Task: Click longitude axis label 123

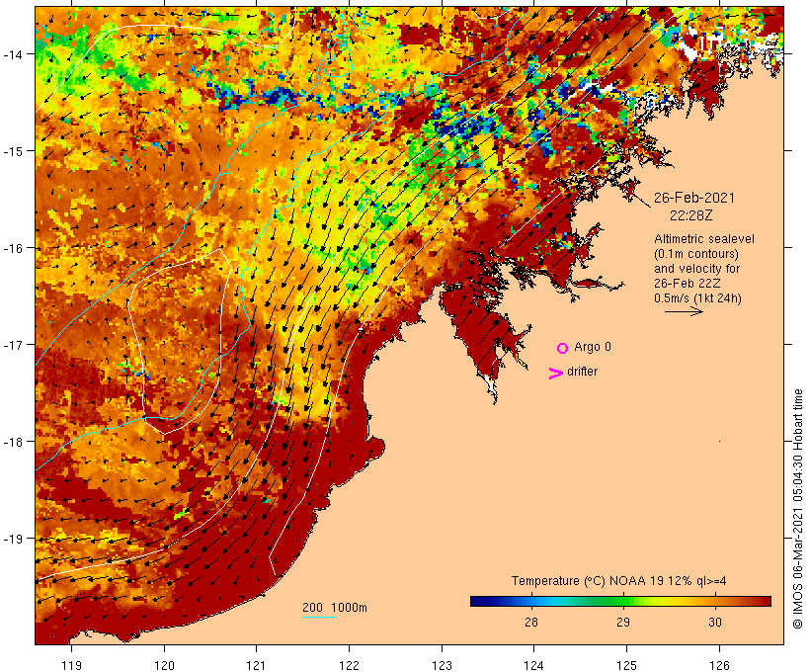Action: (442, 665)
